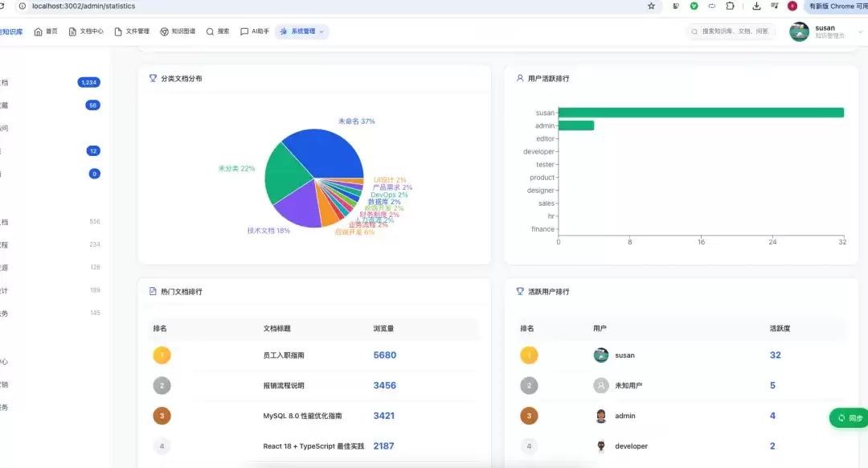Open the AI助手 chat icon
868x468 pixels.
pyautogui.click(x=244, y=31)
